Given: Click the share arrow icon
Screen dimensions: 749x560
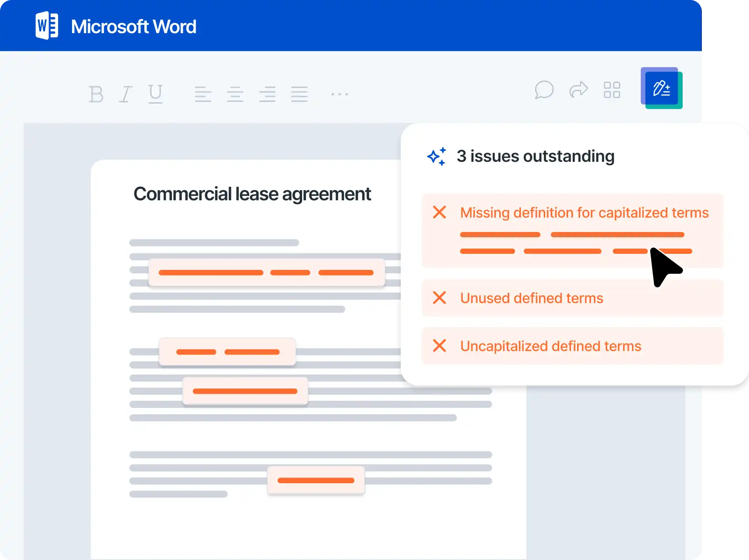Looking at the screenshot, I should tap(579, 90).
